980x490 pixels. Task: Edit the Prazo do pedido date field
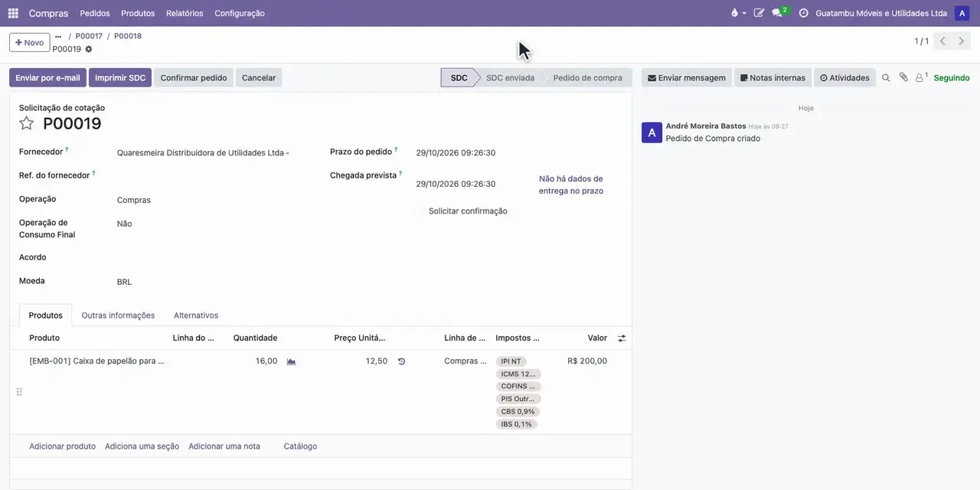click(456, 152)
